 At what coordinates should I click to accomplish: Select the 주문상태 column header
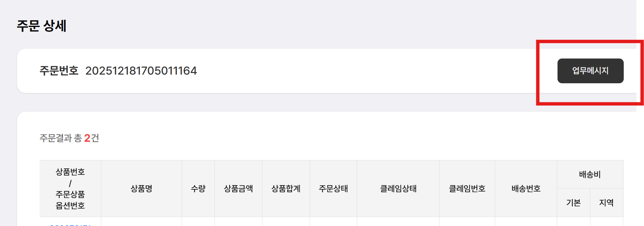pos(333,188)
